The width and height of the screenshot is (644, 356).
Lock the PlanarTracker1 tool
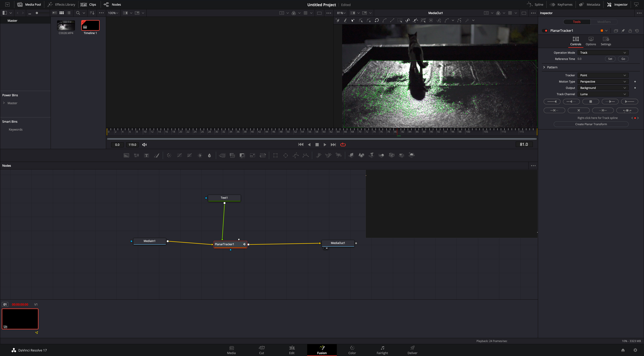[x=630, y=31]
